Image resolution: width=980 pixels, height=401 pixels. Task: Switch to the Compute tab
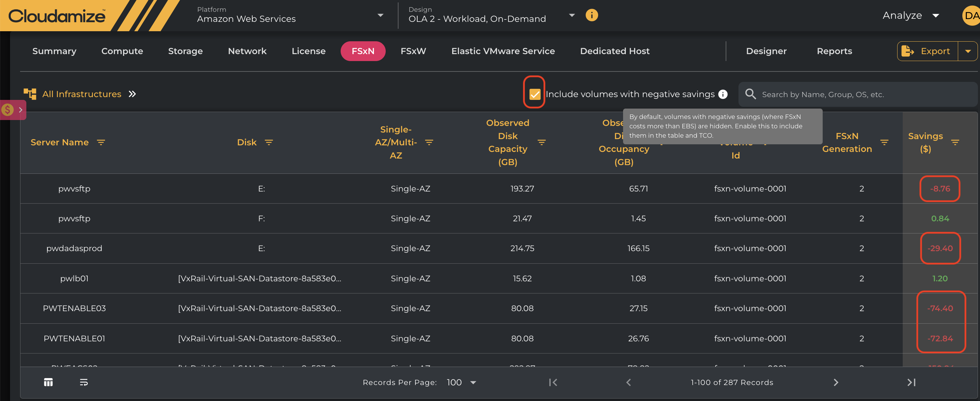pos(122,51)
